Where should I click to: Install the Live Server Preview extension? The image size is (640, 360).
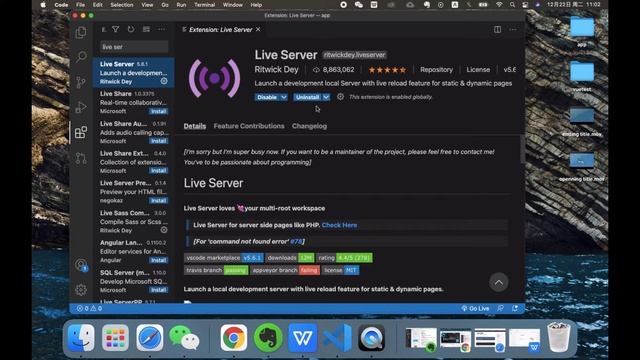pyautogui.click(x=158, y=200)
